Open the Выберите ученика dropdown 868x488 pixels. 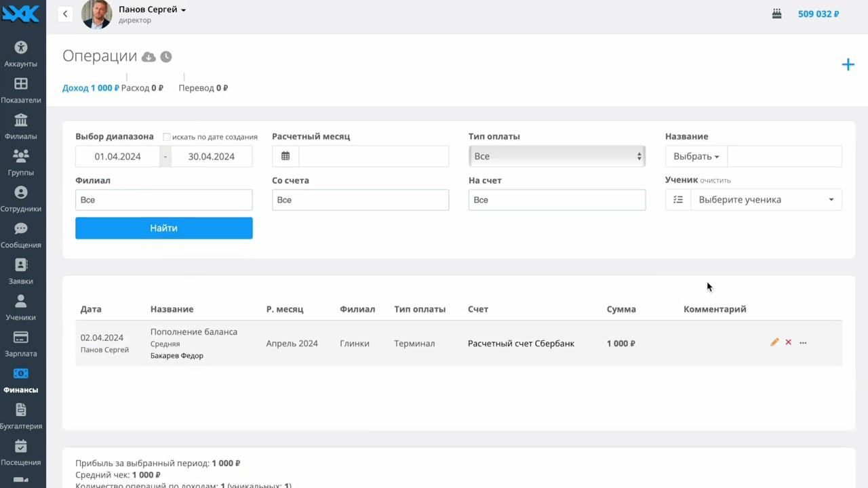pos(766,200)
